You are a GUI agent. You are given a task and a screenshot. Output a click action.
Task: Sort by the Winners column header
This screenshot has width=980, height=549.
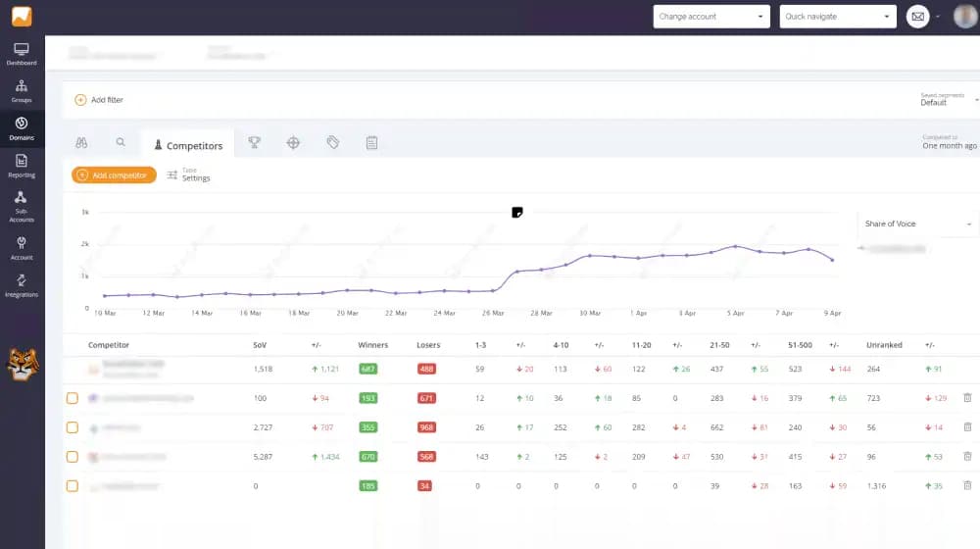click(x=373, y=345)
